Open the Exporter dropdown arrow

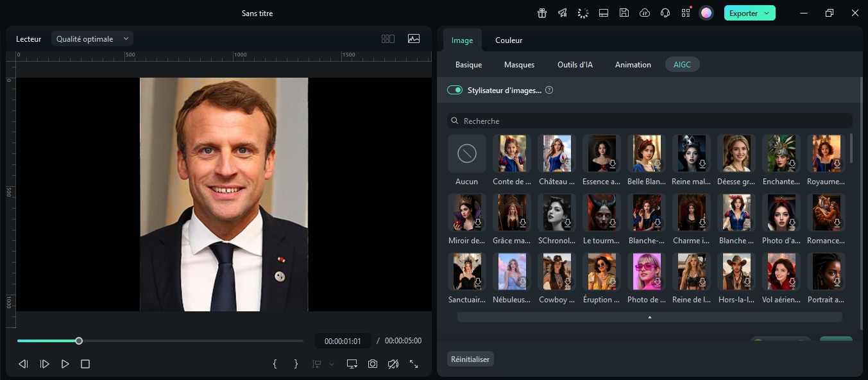pyautogui.click(x=767, y=13)
